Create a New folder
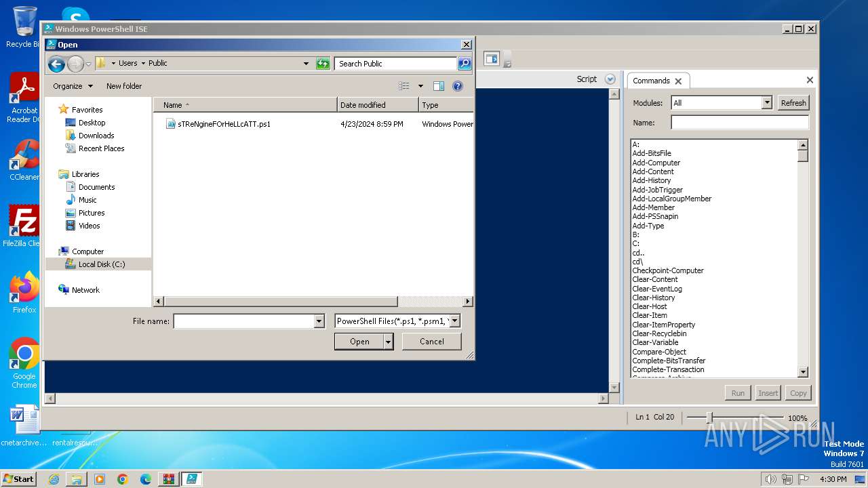Image resolution: width=868 pixels, height=488 pixels. click(124, 86)
